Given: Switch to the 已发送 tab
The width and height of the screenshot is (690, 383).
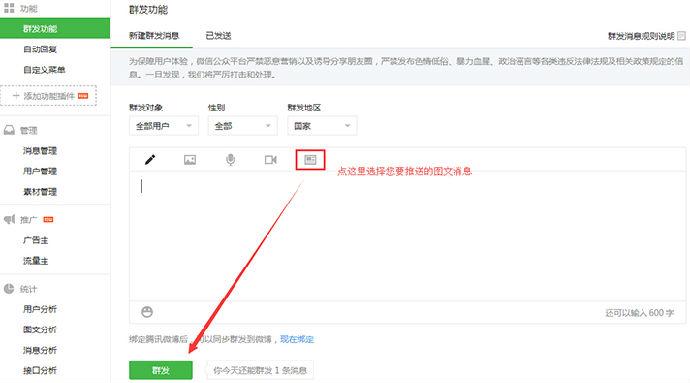Looking at the screenshot, I should [218, 36].
